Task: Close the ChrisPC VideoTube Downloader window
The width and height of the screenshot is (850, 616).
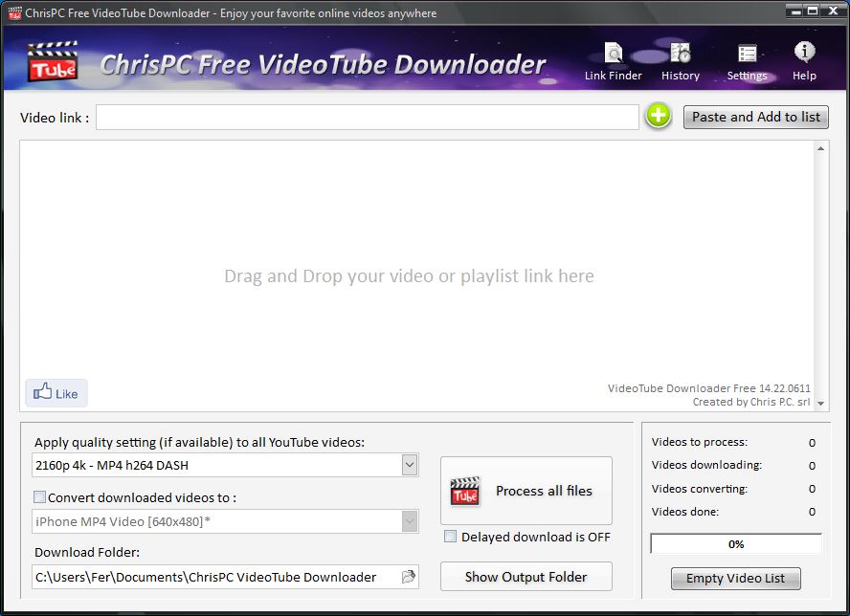Action: (x=833, y=11)
